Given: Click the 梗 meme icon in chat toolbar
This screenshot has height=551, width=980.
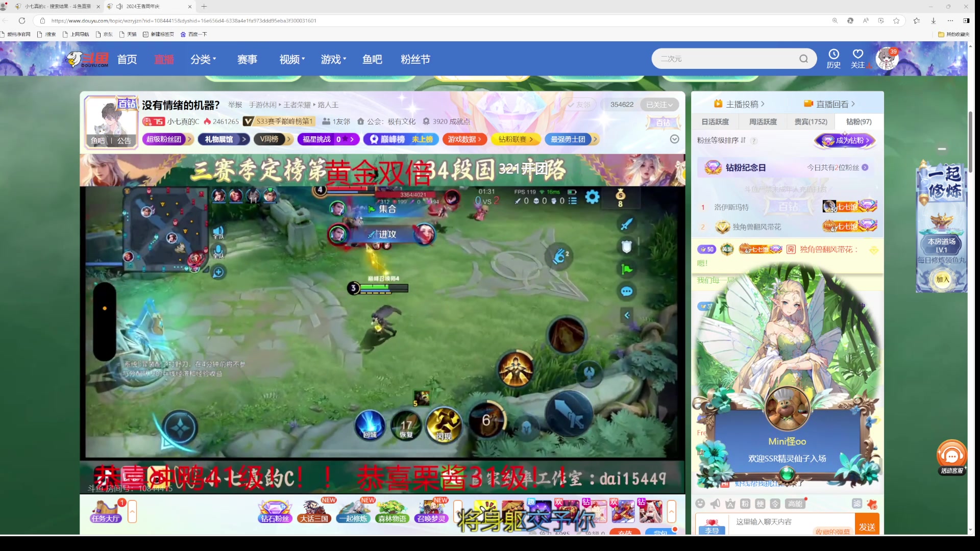Looking at the screenshot, I should coord(760,504).
